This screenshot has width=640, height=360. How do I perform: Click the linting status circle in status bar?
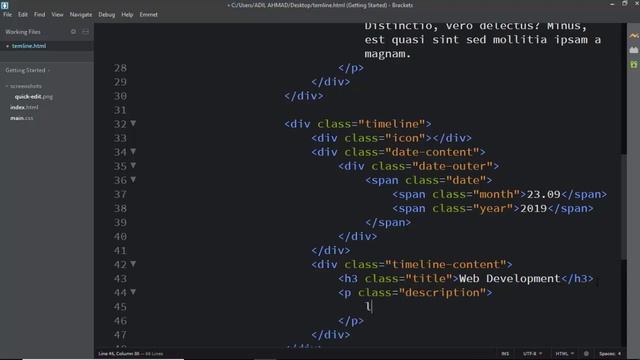[x=586, y=353]
